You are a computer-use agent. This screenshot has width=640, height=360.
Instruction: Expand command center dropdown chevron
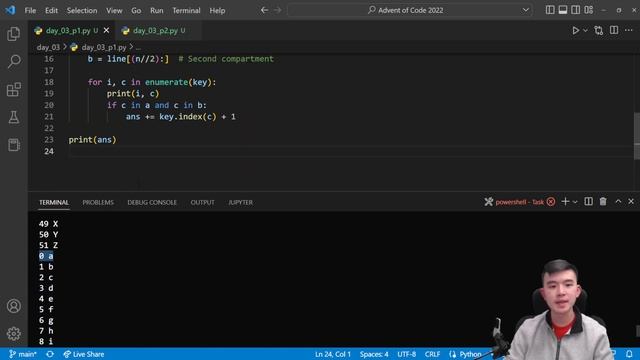526,10
